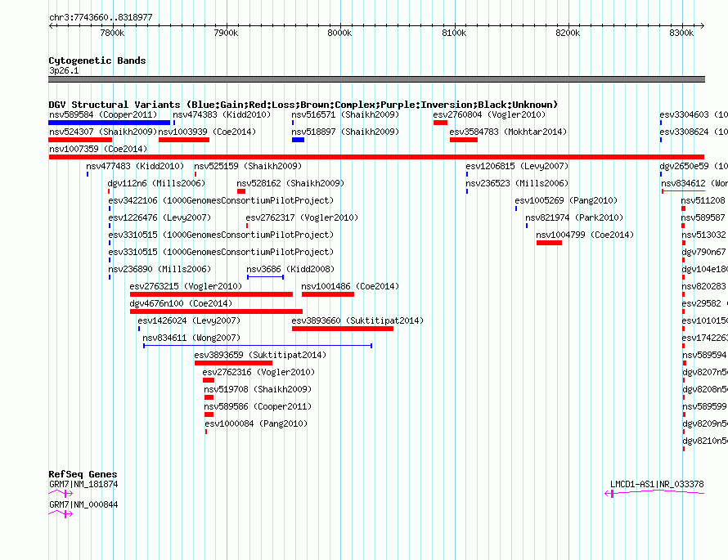
Task: Click dgv790n67 variant label
Action: tap(703, 252)
